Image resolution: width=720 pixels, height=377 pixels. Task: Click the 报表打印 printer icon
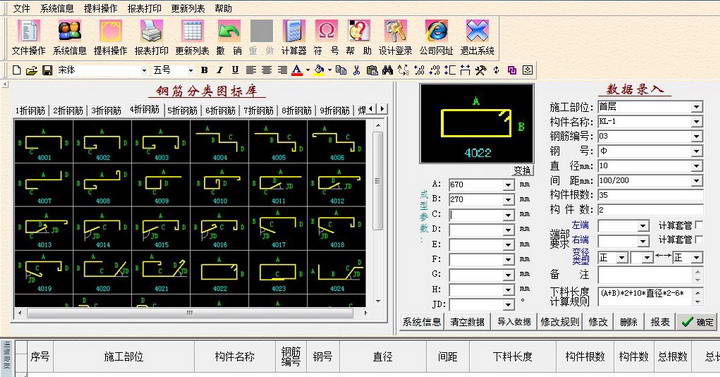(x=152, y=32)
